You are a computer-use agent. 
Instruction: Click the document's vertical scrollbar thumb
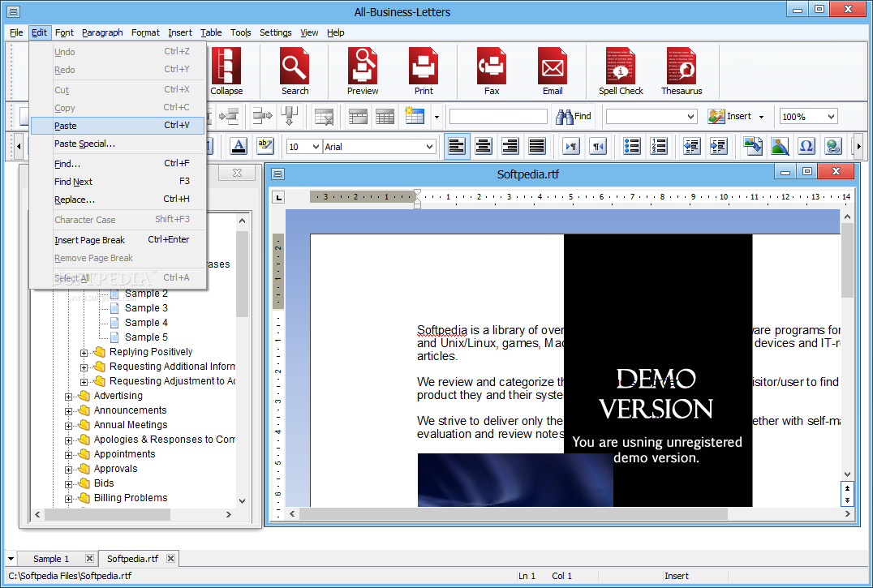[847, 260]
